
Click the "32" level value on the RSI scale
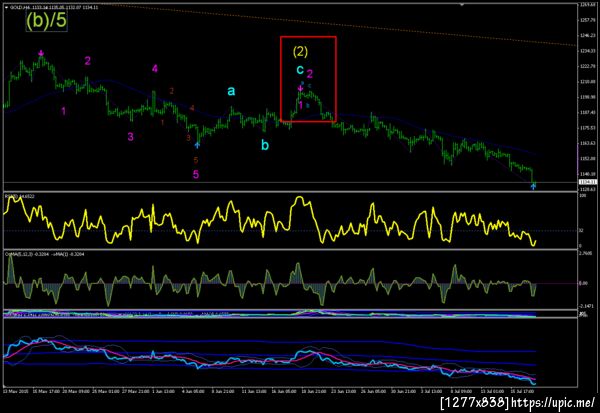[x=581, y=230]
